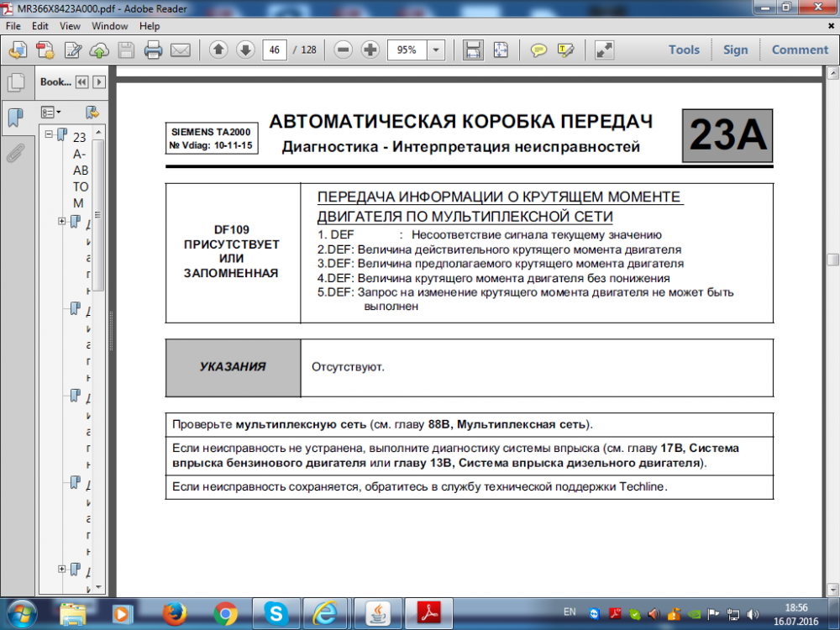840x630 pixels.
Task: Go to next page with down arrow
Action: coord(245,50)
